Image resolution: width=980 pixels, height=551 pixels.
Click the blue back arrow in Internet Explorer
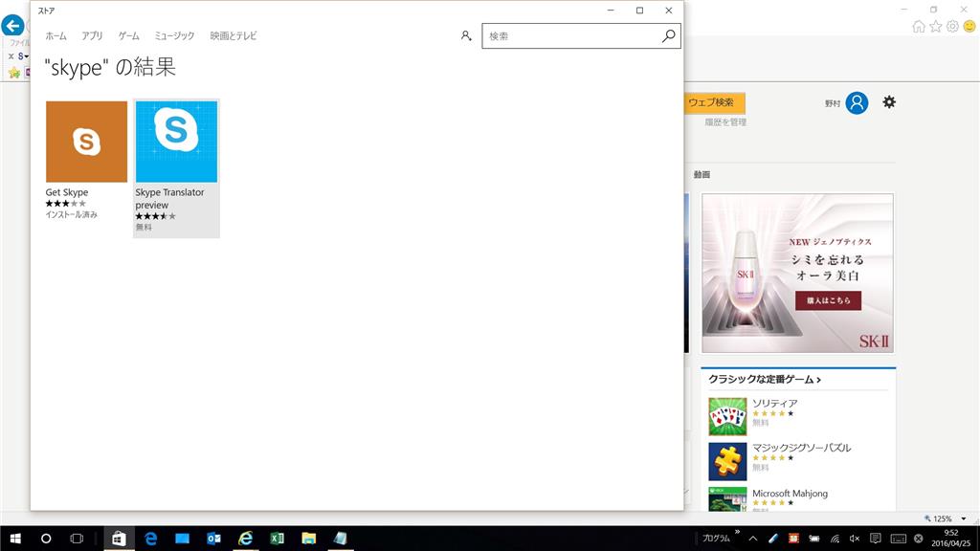pos(12,26)
